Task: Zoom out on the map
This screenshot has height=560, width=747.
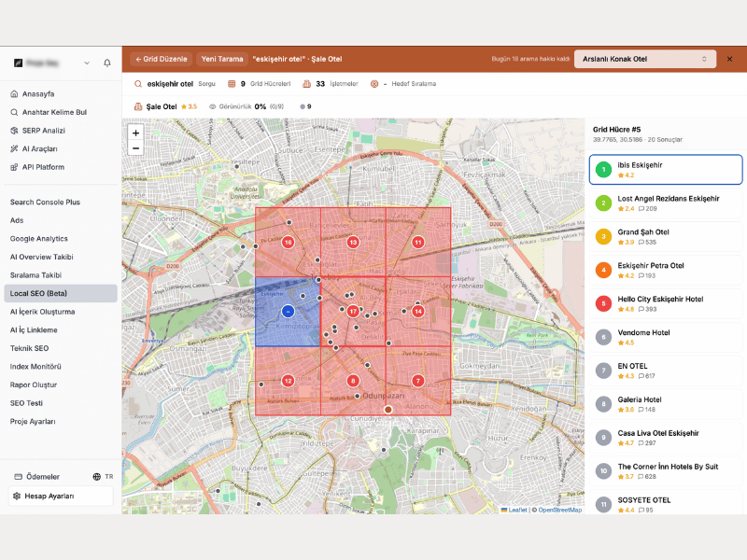Action: click(135, 148)
